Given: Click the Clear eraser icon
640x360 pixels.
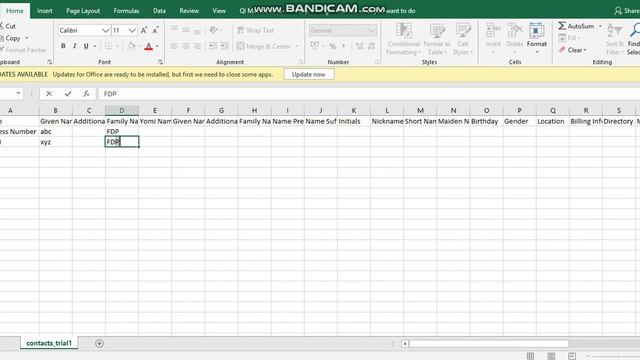Looking at the screenshot, I should [562, 50].
